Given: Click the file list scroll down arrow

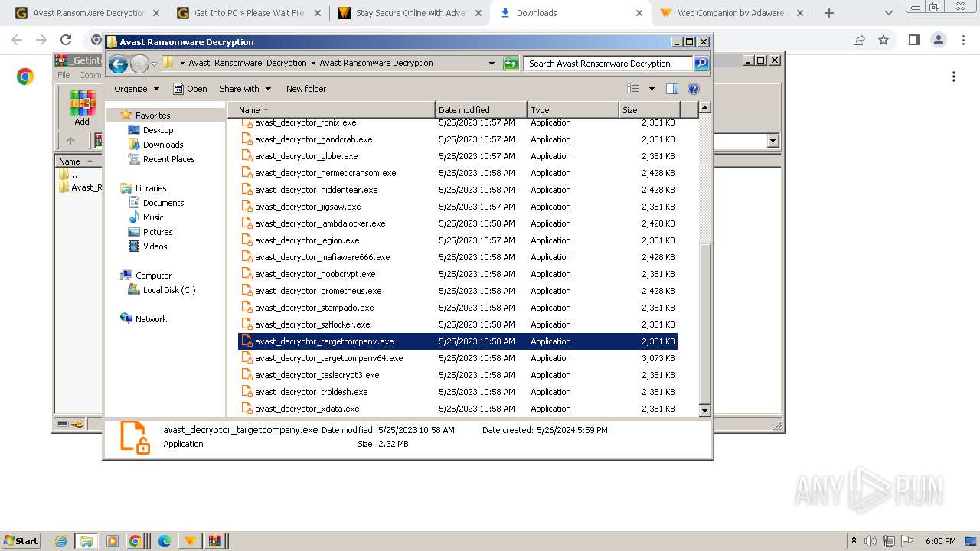Looking at the screenshot, I should point(705,411).
